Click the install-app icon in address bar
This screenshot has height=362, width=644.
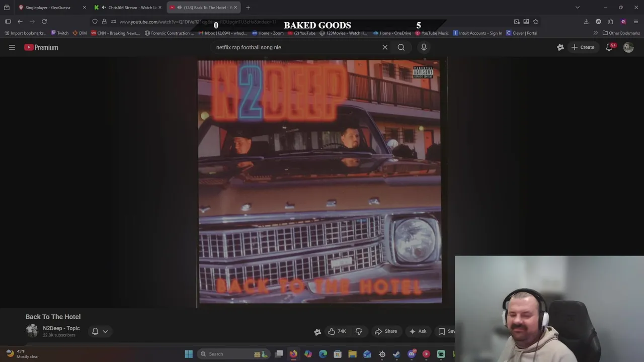[526, 22]
